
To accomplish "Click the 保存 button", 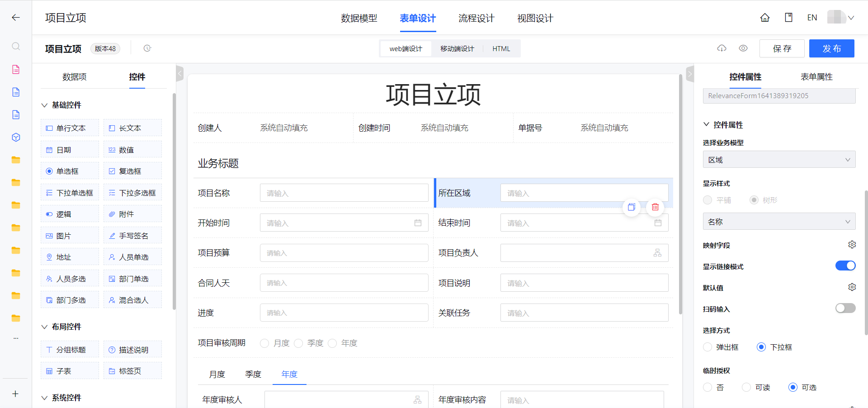I will tap(782, 48).
